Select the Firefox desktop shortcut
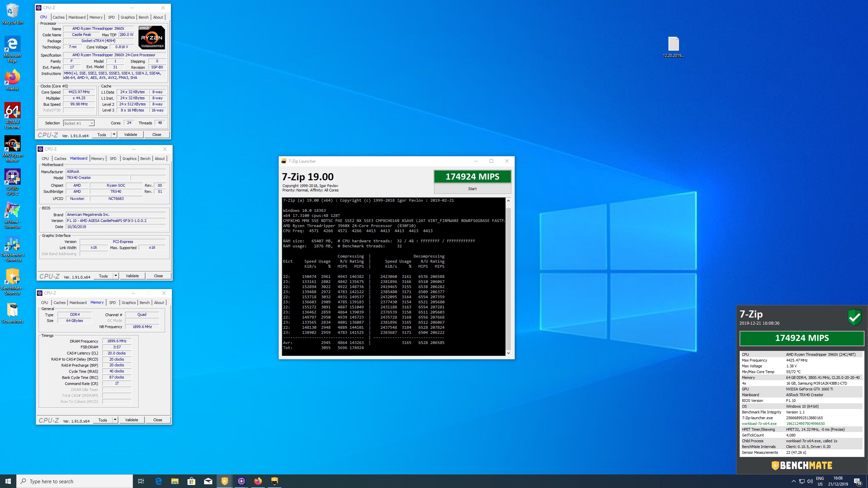The image size is (868, 488). 13,80
